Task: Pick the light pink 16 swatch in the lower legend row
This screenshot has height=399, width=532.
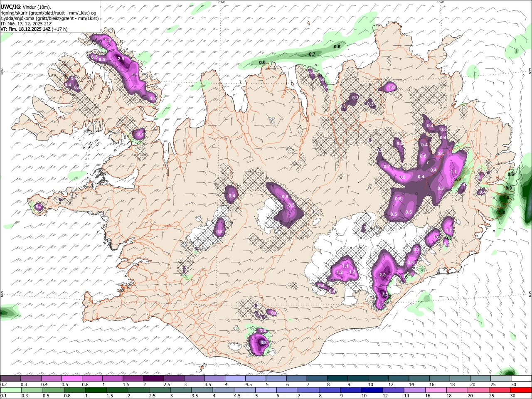Action: tap(435, 390)
